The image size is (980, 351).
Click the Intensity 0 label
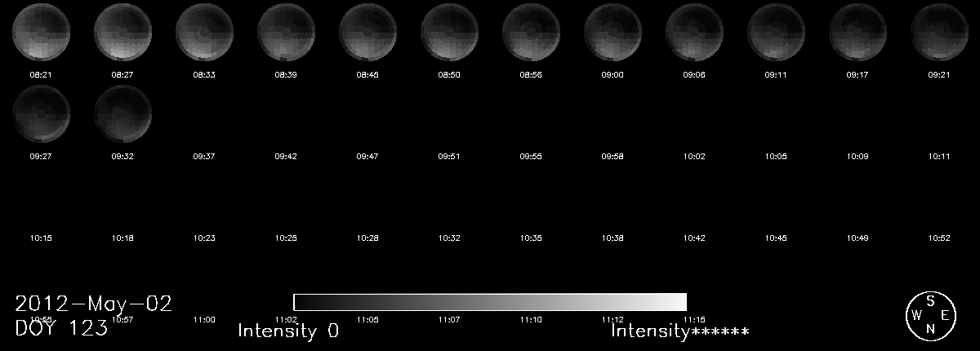[x=288, y=331]
